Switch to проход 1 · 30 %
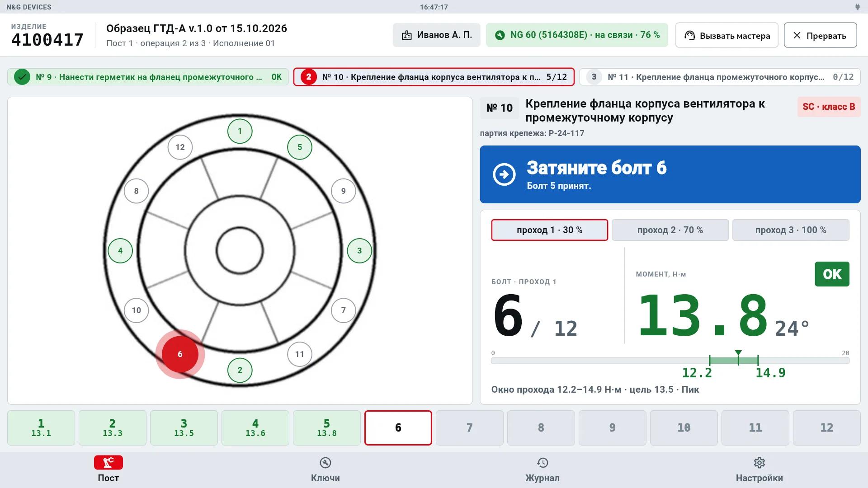 pos(549,230)
